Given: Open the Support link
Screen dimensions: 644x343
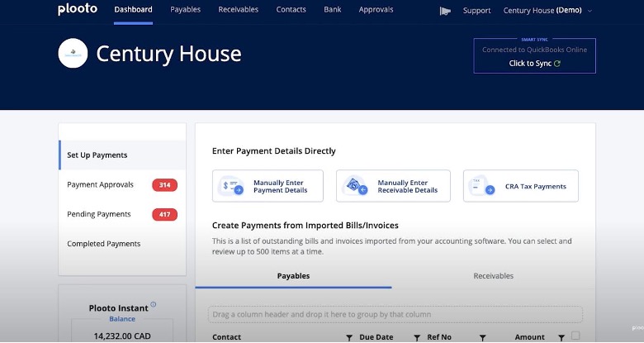Looking at the screenshot, I should pos(477,11).
